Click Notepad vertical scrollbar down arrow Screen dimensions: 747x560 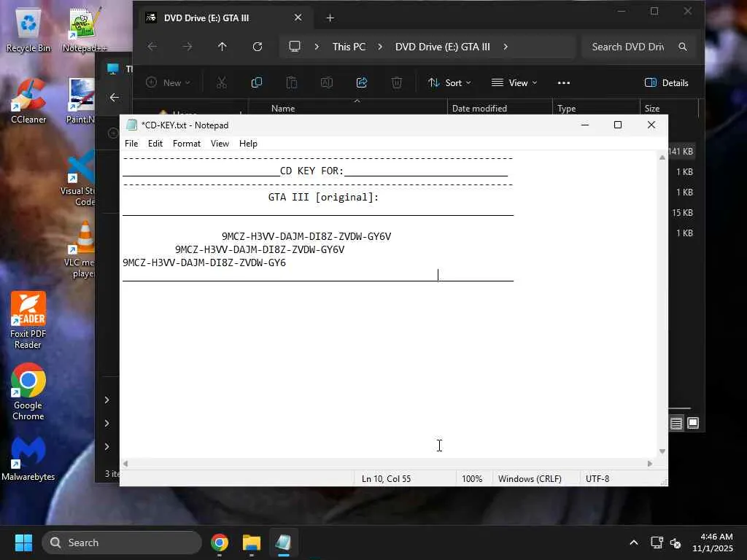[x=662, y=451]
